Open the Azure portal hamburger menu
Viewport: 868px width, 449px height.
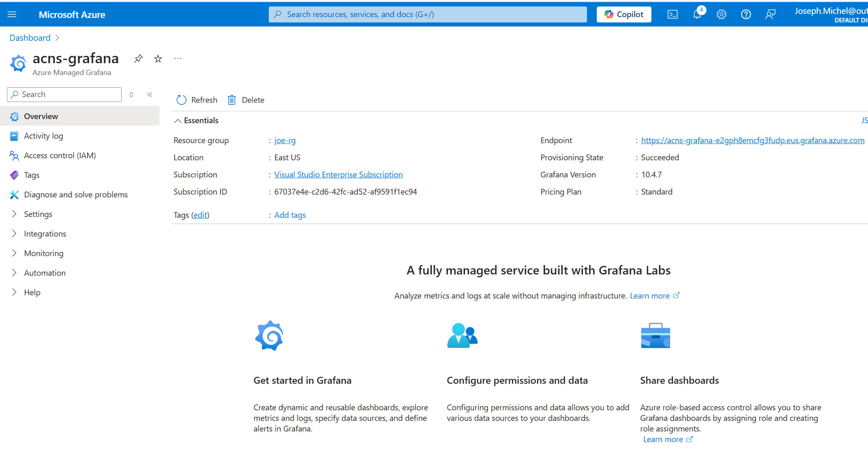pos(12,15)
